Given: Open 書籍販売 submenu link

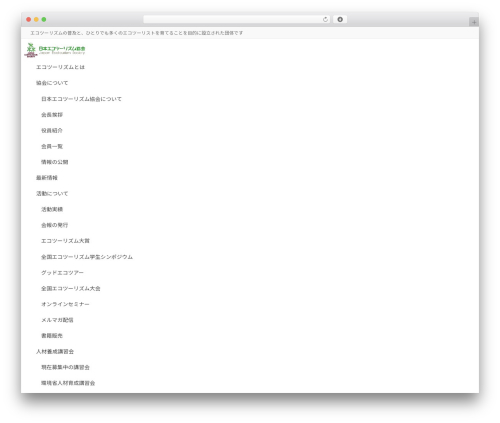Looking at the screenshot, I should tap(52, 336).
